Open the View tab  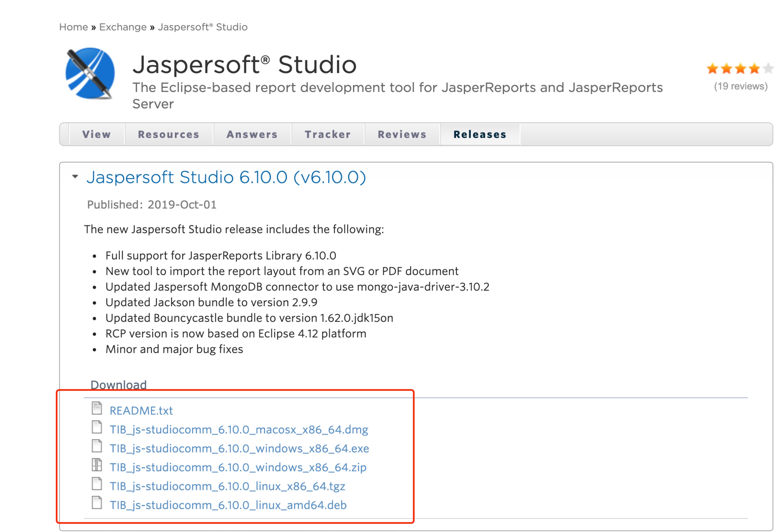[x=97, y=134]
